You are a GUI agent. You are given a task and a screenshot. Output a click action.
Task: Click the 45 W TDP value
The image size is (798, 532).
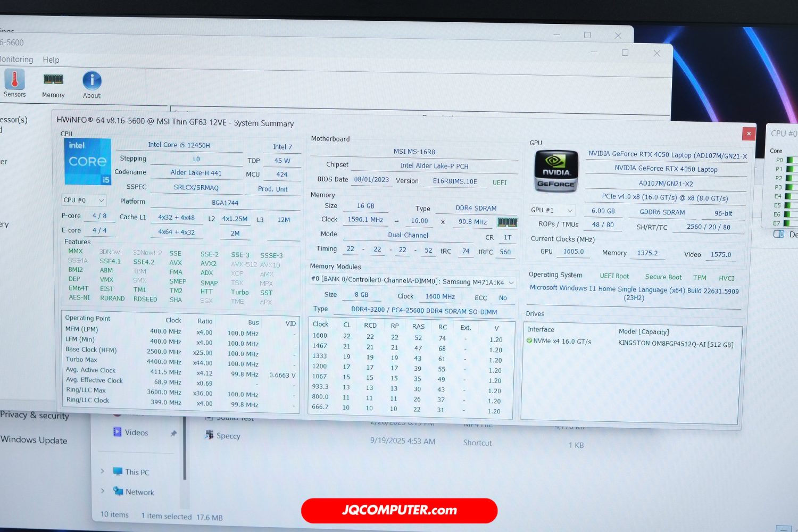point(282,161)
